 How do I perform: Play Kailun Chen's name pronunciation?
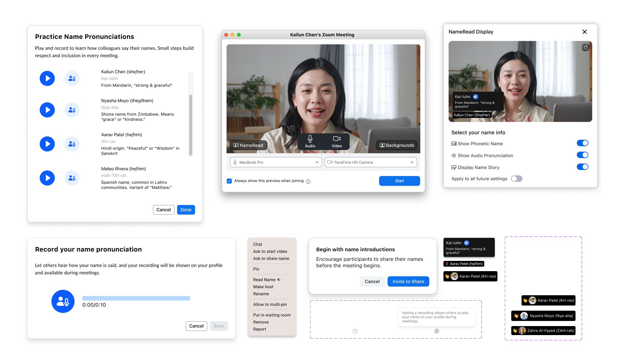(x=47, y=78)
